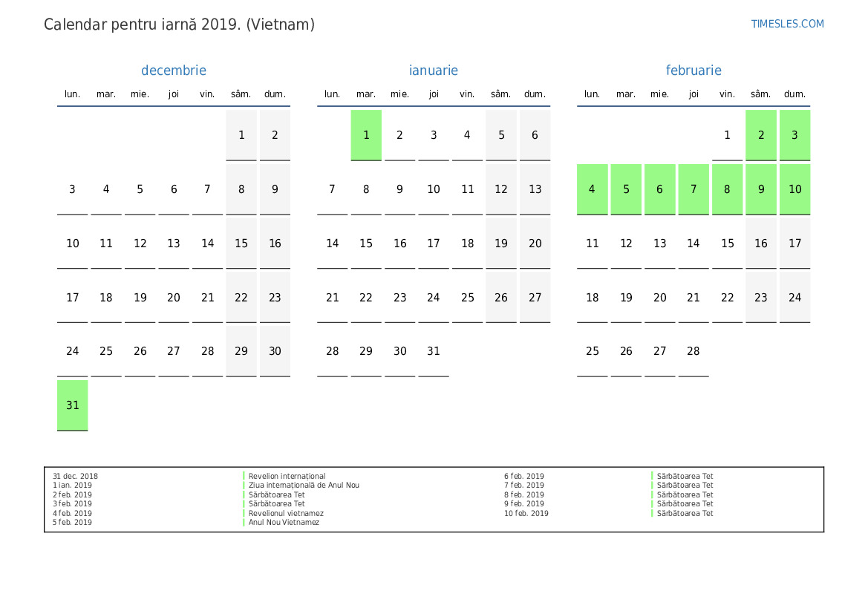Select February 4 green holiday cell
This screenshot has width=868, height=614.
(x=593, y=189)
